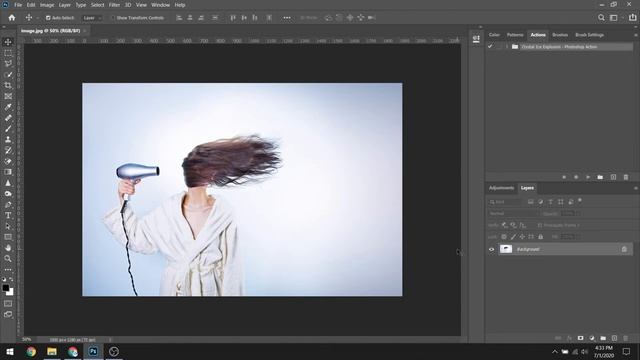Toggle the layer filtering switch
640x360 pixels.
tap(580, 200)
